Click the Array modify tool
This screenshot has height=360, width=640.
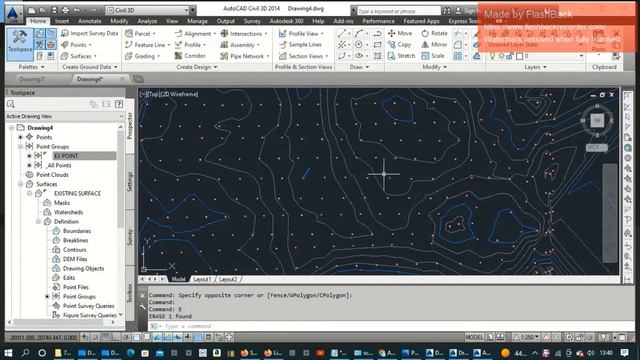(x=458, y=56)
